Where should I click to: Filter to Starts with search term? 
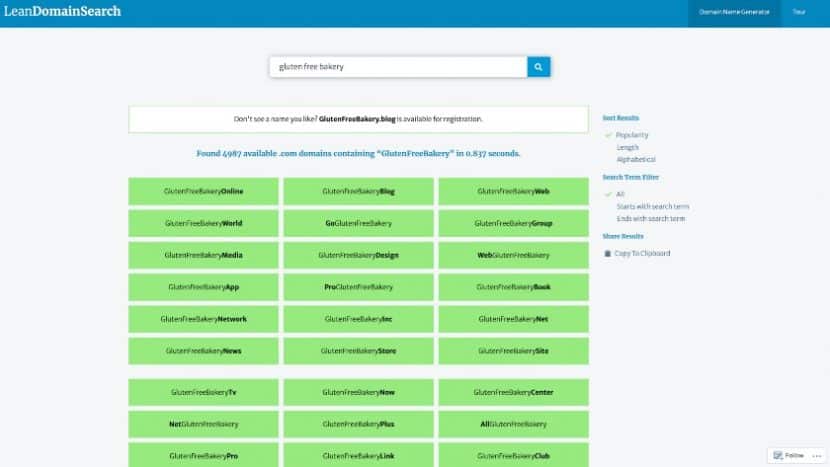click(652, 206)
